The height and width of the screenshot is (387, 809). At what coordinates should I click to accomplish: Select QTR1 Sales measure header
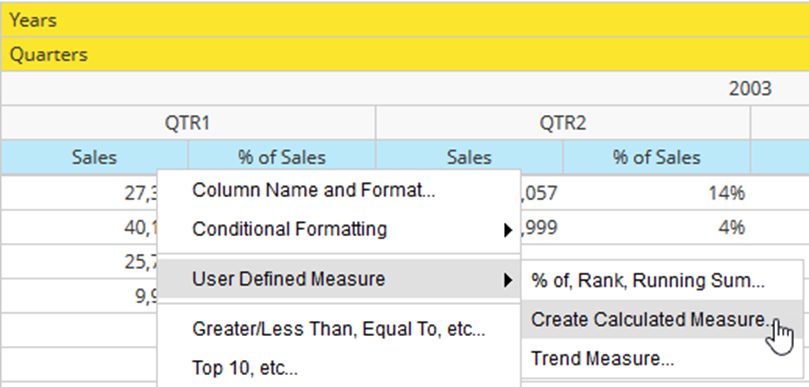click(94, 157)
